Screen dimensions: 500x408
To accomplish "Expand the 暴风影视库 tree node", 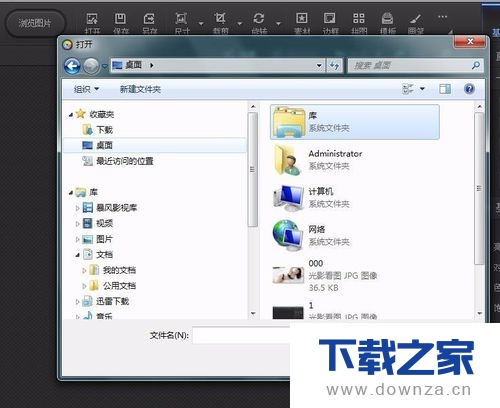I will 77,208.
